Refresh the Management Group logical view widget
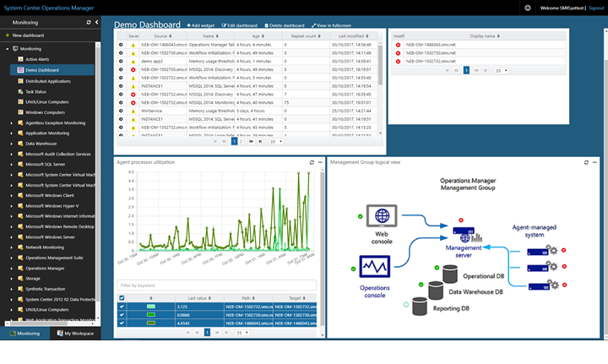608x364 pixels. [586, 162]
